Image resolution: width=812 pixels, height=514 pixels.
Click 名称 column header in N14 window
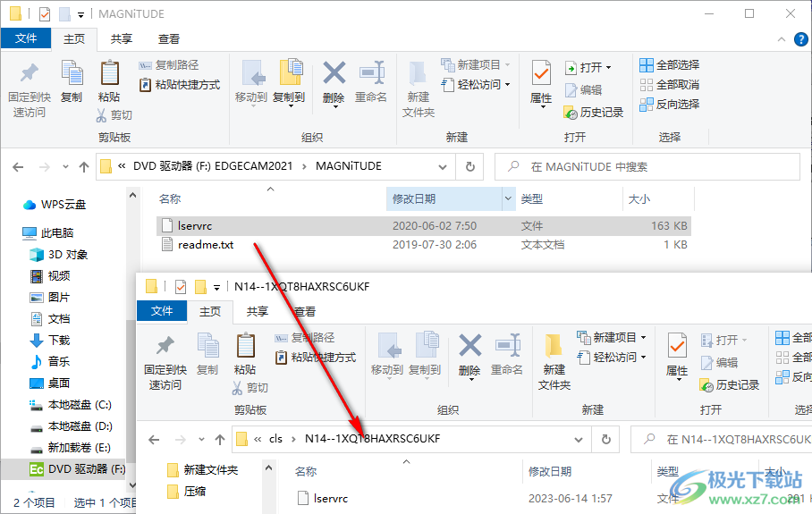tap(306, 472)
